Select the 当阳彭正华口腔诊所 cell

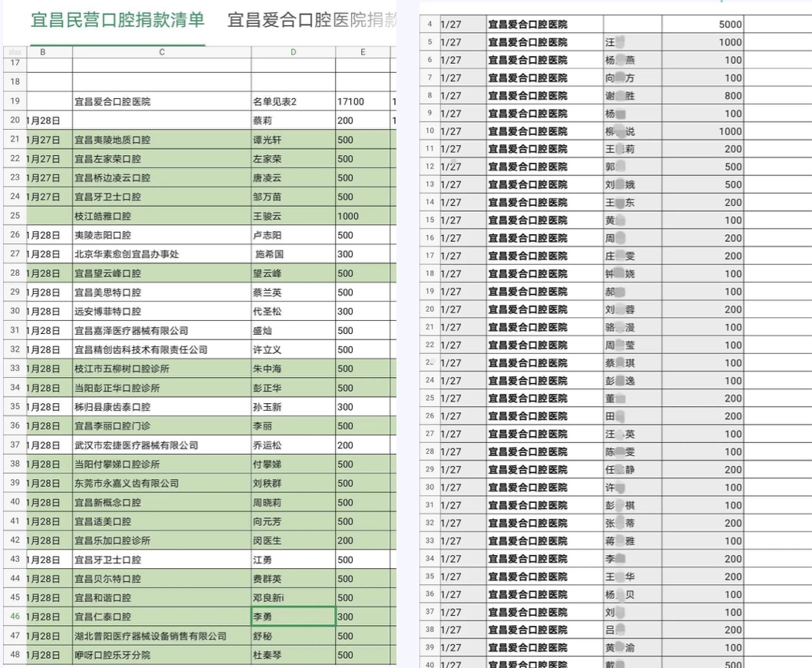(162, 388)
